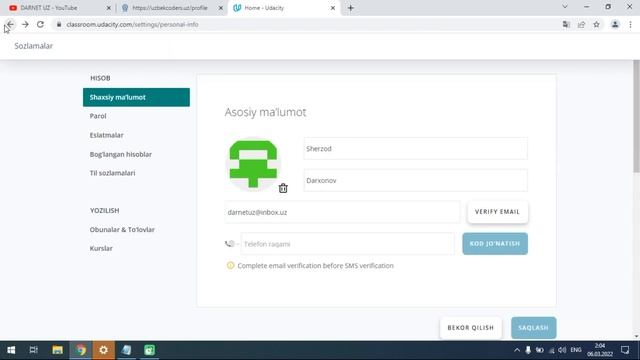Click the network tray icon

[551, 350]
